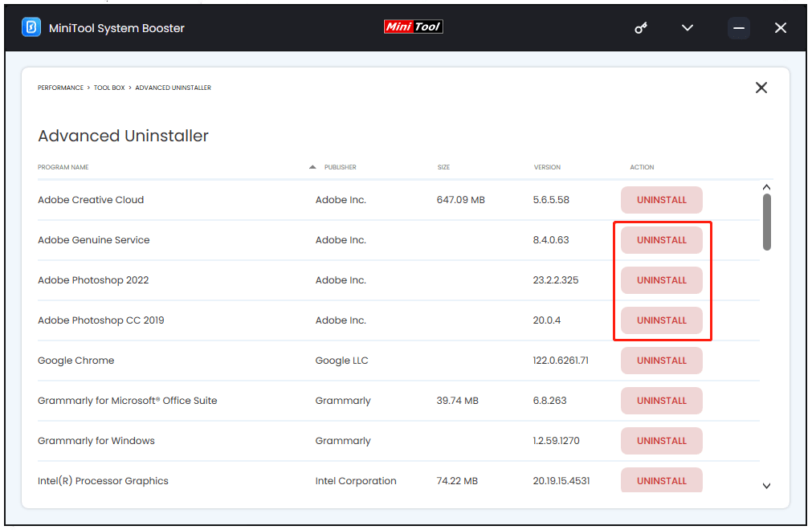Go to TOOL BOX breadcrumb
Image resolution: width=812 pixels, height=530 pixels.
click(x=109, y=88)
